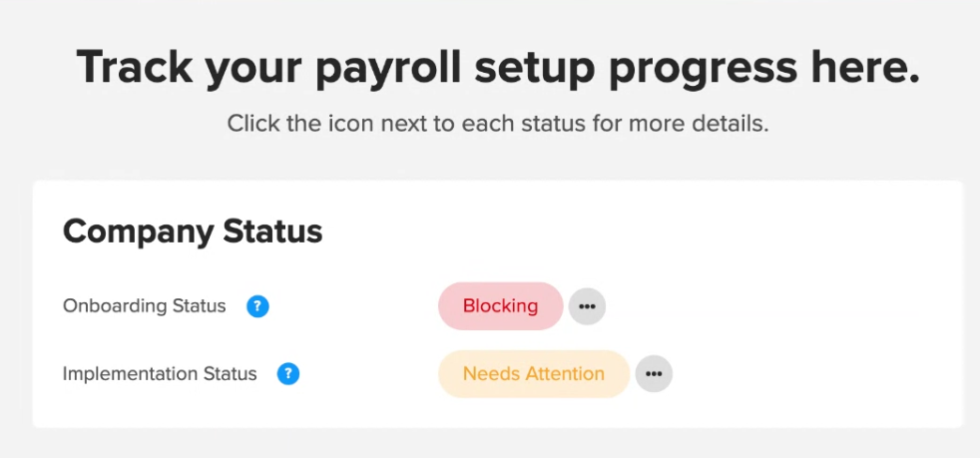Click the Company Status heading
Image resolution: width=980 pixels, height=458 pixels.
pos(193,231)
